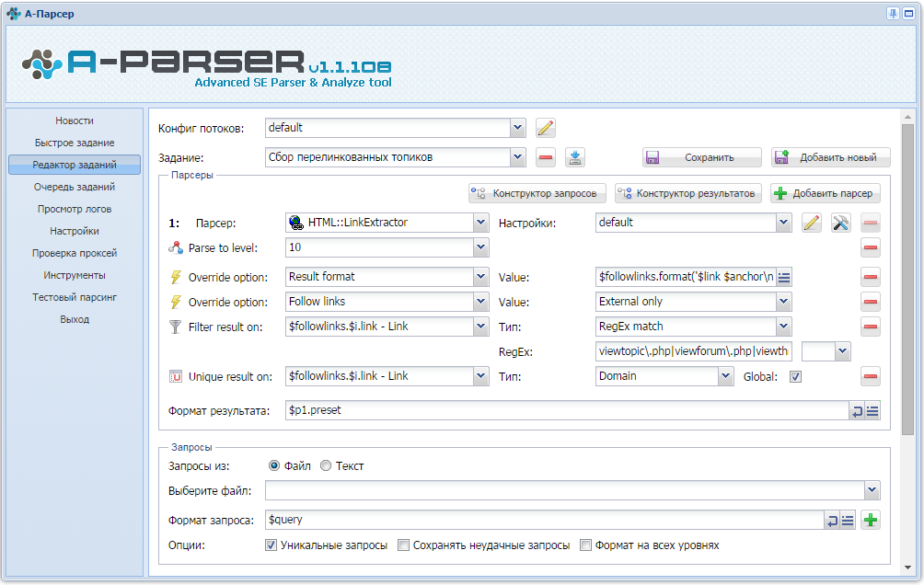Open Редактор заданий in the sidebar
The width and height of the screenshot is (924, 585).
tap(75, 165)
